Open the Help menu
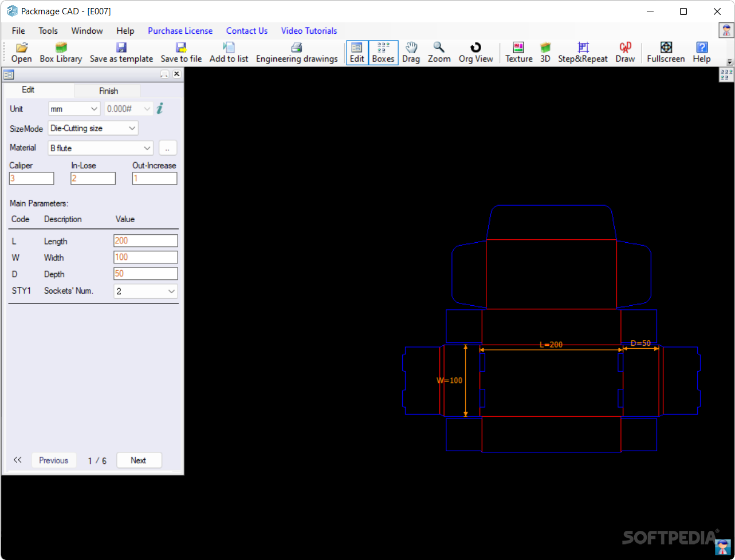 [x=125, y=31]
